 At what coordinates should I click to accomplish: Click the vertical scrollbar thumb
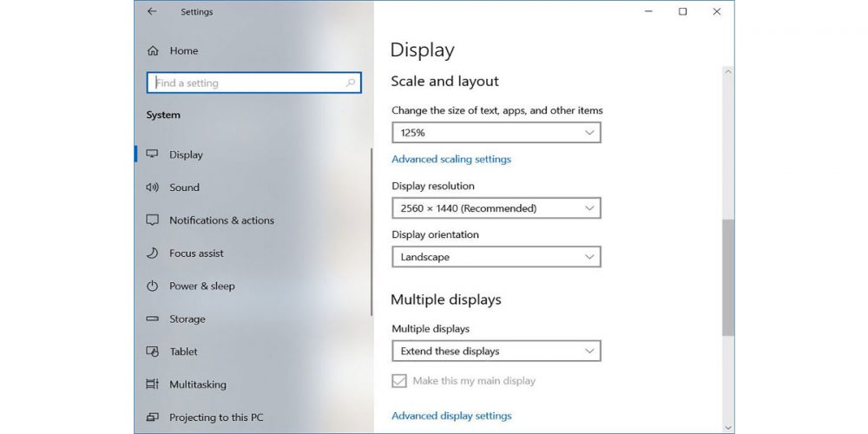click(x=727, y=277)
